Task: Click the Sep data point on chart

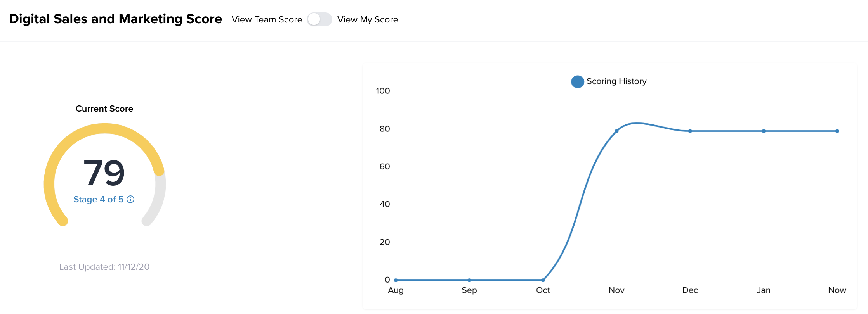Action: point(469,280)
